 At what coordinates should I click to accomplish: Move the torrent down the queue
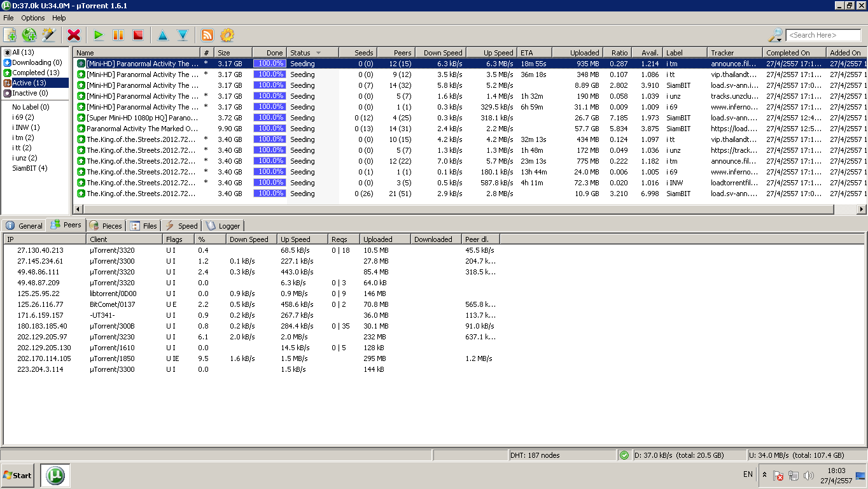(183, 35)
